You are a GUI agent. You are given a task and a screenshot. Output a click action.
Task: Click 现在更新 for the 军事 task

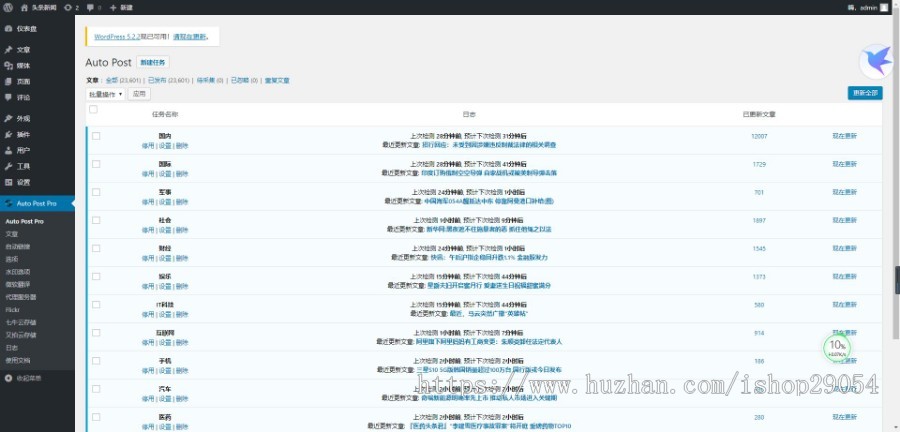[844, 192]
